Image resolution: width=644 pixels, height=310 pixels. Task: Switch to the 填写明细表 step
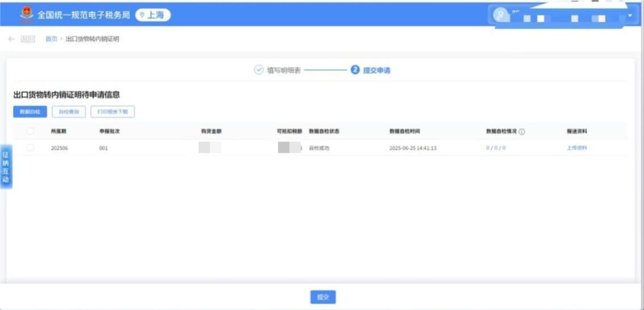tap(283, 70)
